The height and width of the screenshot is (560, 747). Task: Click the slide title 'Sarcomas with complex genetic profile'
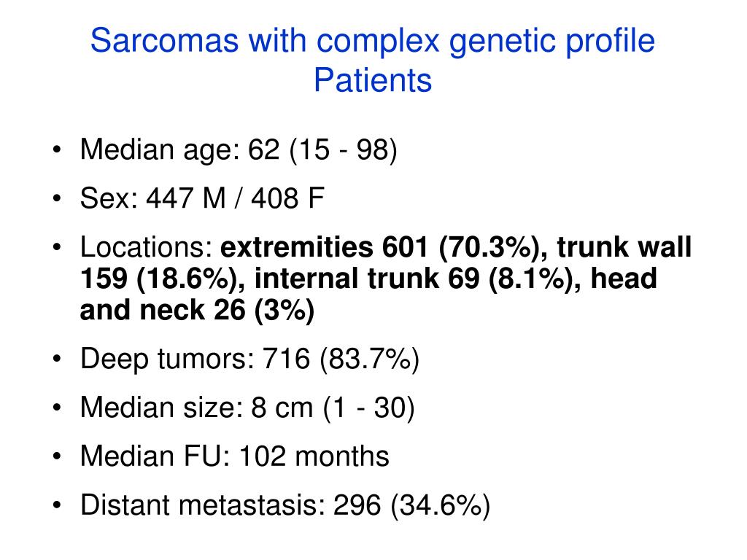point(373,42)
